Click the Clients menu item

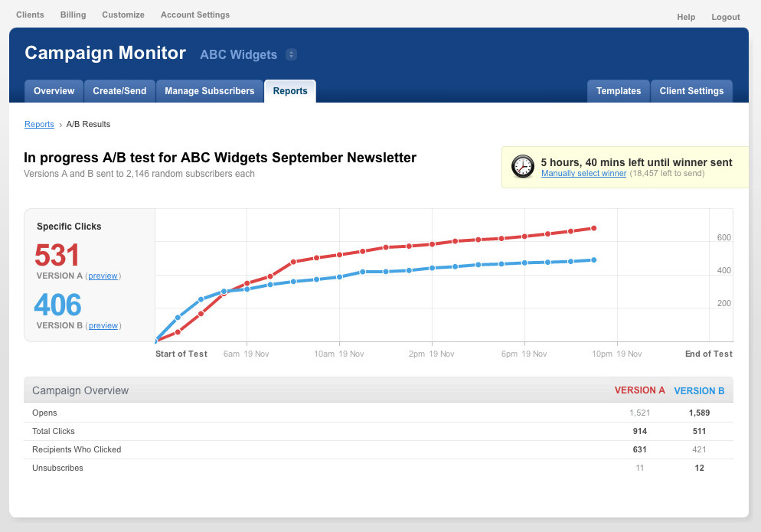(30, 15)
